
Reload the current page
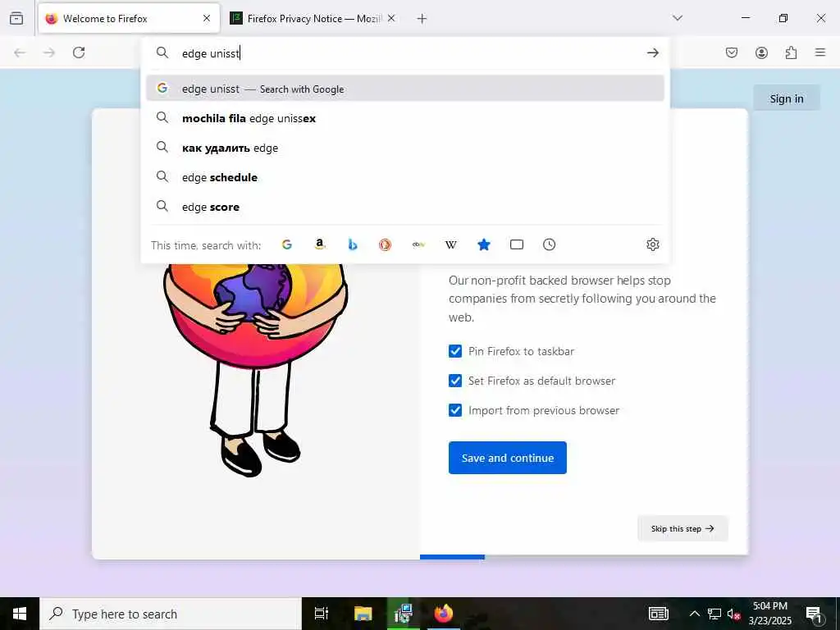(79, 52)
